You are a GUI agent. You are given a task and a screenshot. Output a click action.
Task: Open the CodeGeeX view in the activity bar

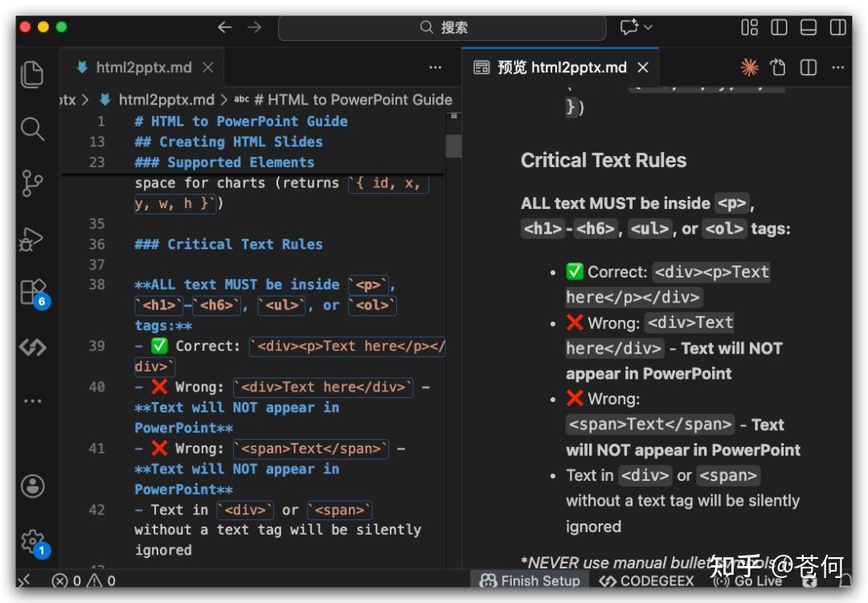(33, 347)
